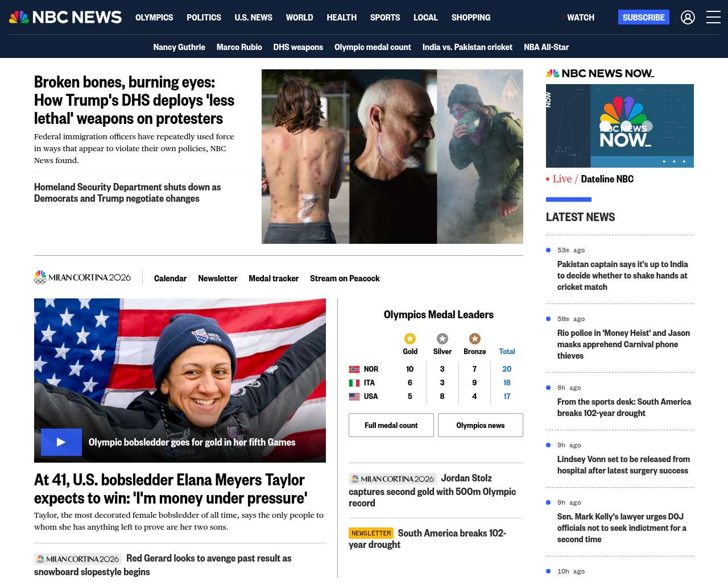Go to the Olympic medal count trending topic

point(373,47)
